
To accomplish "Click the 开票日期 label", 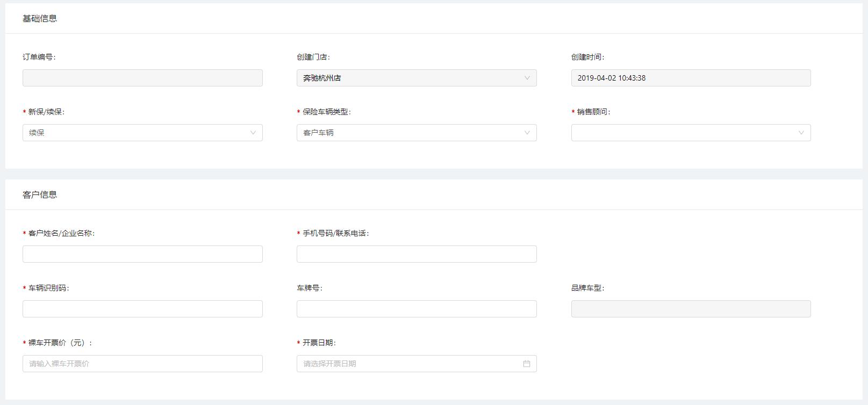I will click(319, 343).
